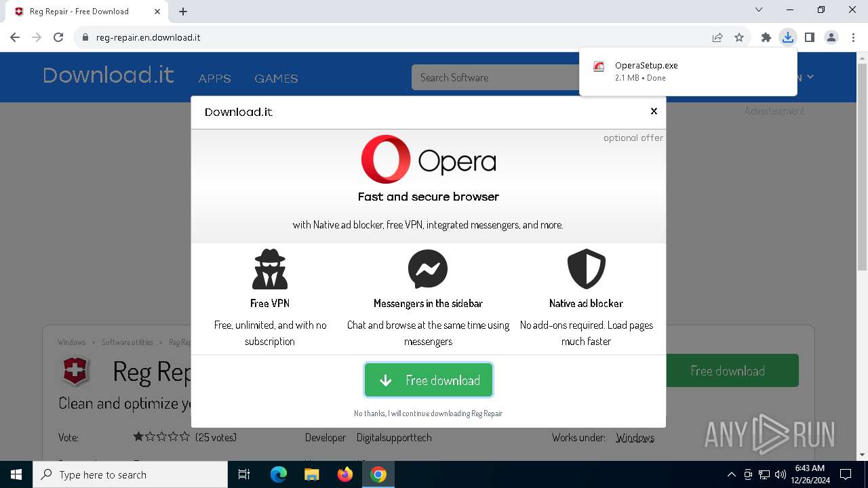This screenshot has height=488, width=868.
Task: Launch Firefox from taskbar
Action: click(x=344, y=474)
